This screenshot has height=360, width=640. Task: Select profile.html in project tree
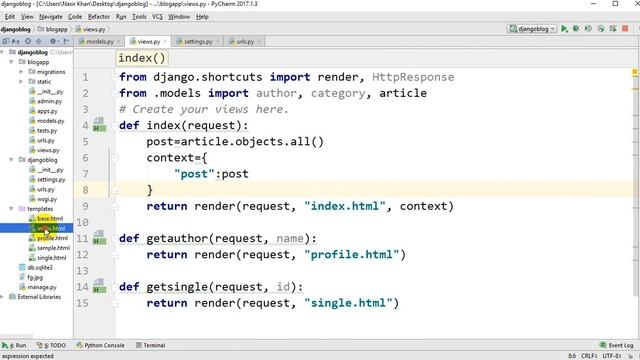pyautogui.click(x=48, y=238)
